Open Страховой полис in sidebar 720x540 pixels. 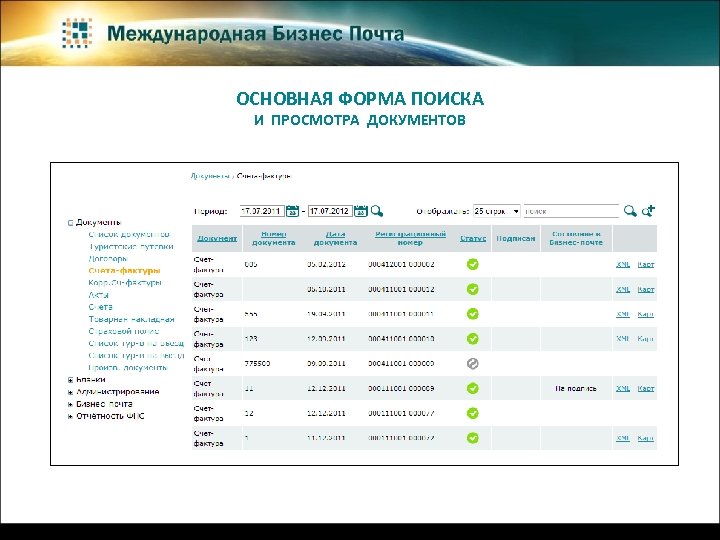[x=124, y=331]
